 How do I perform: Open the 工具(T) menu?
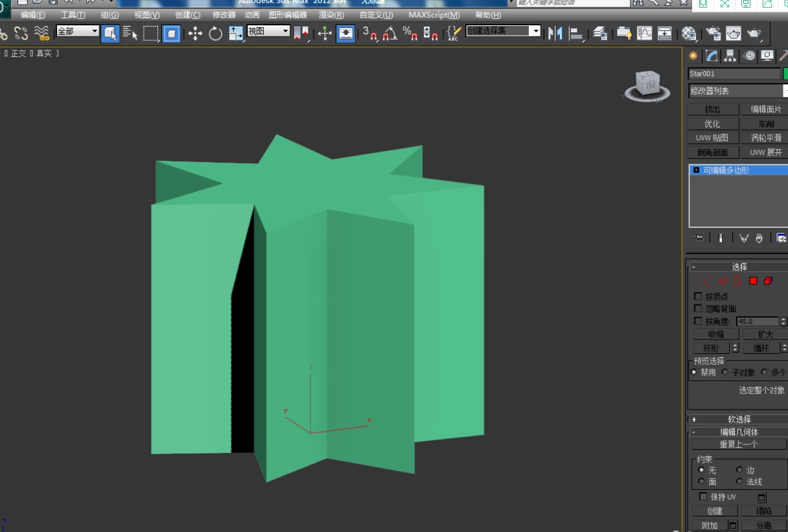pos(73,15)
